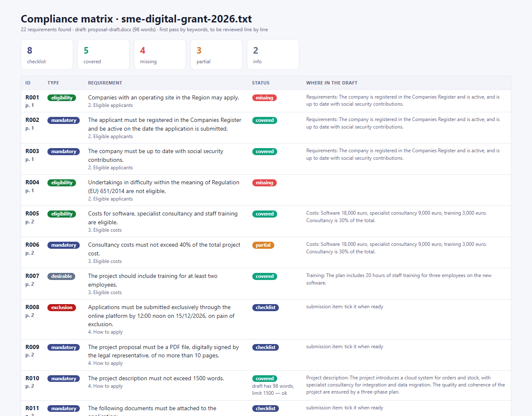
Task: Click the 'covered' status badge in row R010
Action: click(265, 379)
